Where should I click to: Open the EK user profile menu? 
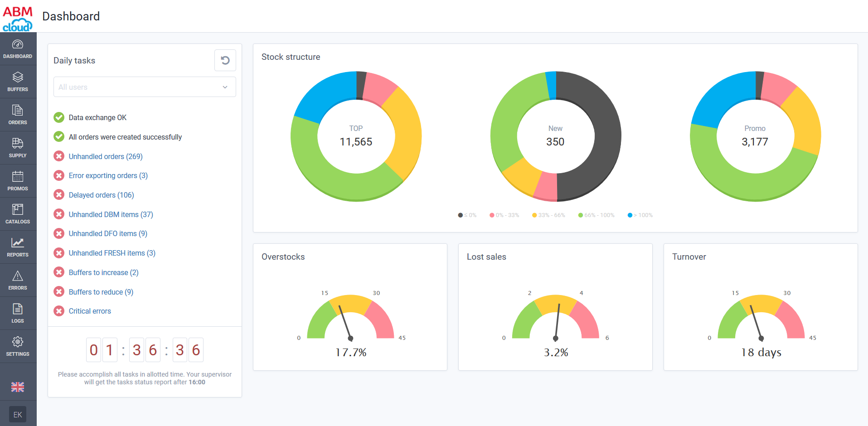[18, 414]
